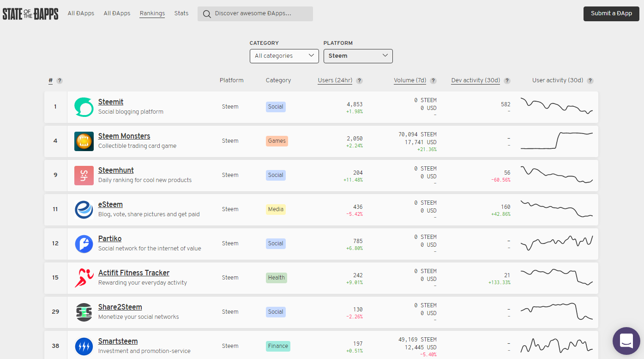Sort by Users (24hr) column header
The width and height of the screenshot is (644, 359).
point(335,80)
